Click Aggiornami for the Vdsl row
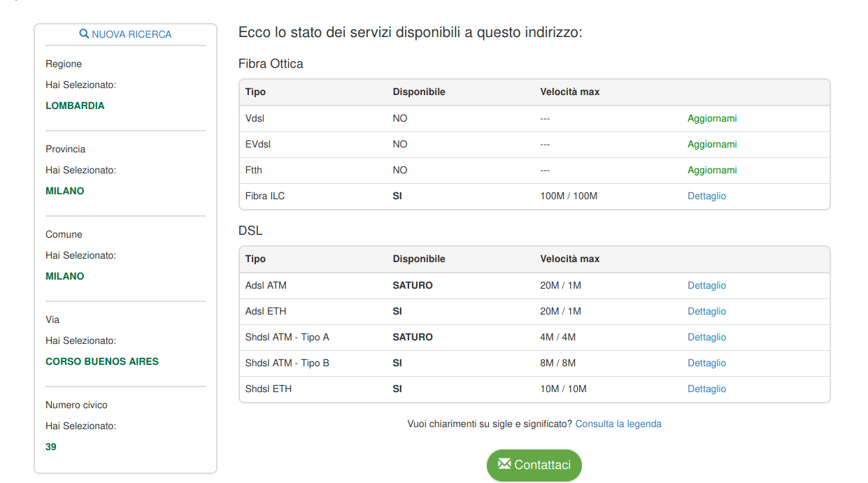The height and width of the screenshot is (483, 868). coord(712,119)
